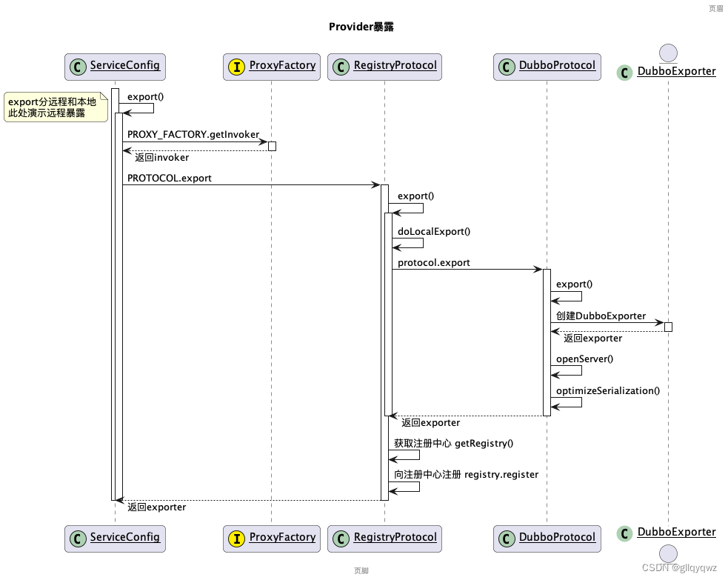Click the doLocalExport() message label
This screenshot has height=580, width=728.
[x=434, y=232]
